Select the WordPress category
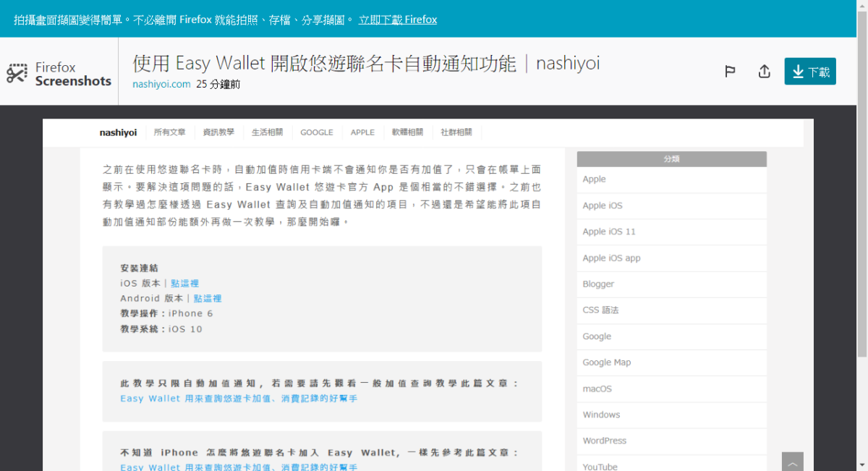868x471 pixels. 671,441
